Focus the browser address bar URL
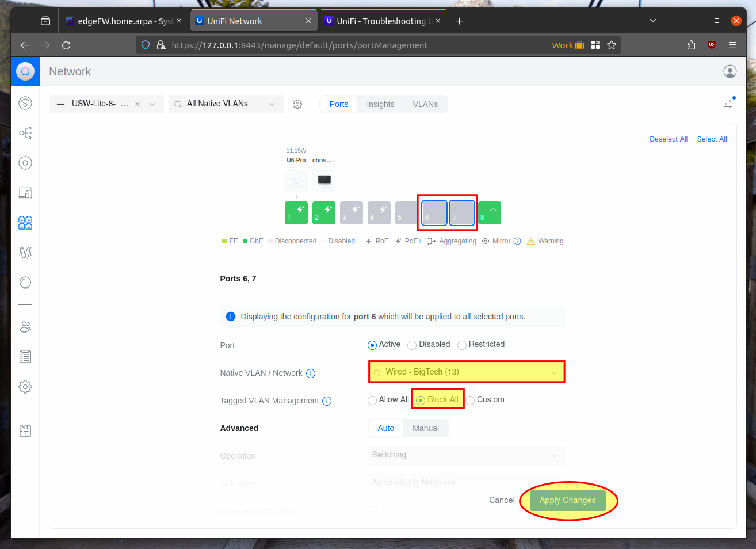Viewport: 756px width, 549px height. point(300,45)
